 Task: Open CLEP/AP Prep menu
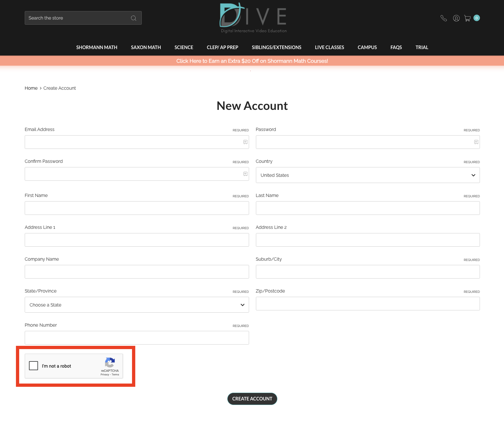222,47
